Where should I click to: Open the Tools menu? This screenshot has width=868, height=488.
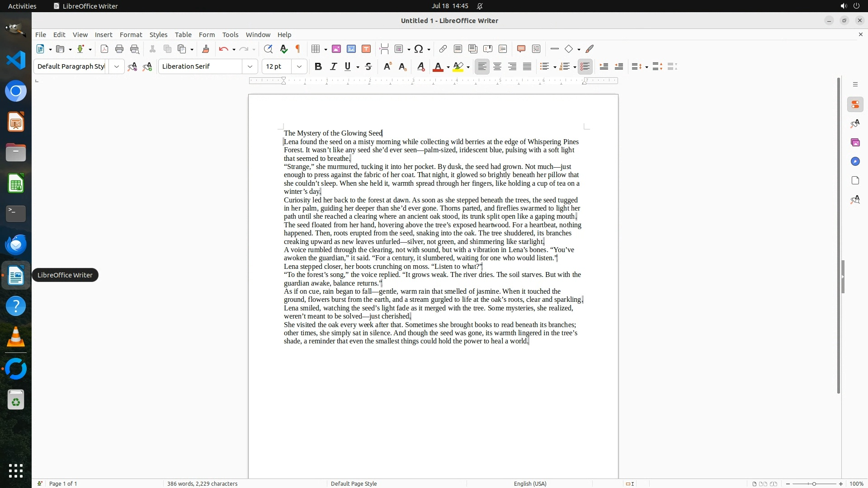[230, 35]
